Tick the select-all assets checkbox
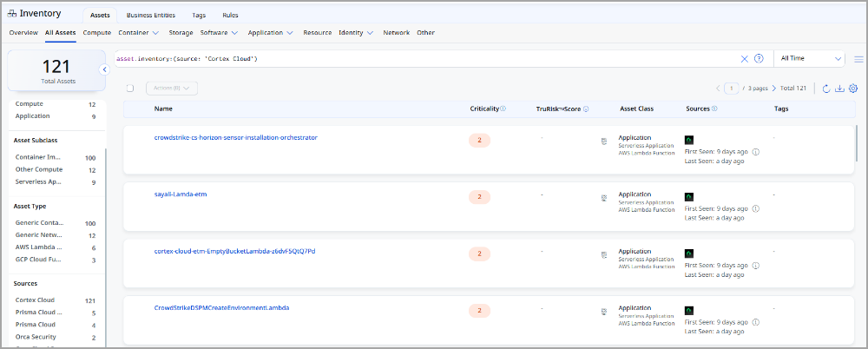The height and width of the screenshot is (349, 868). pyautogui.click(x=130, y=88)
